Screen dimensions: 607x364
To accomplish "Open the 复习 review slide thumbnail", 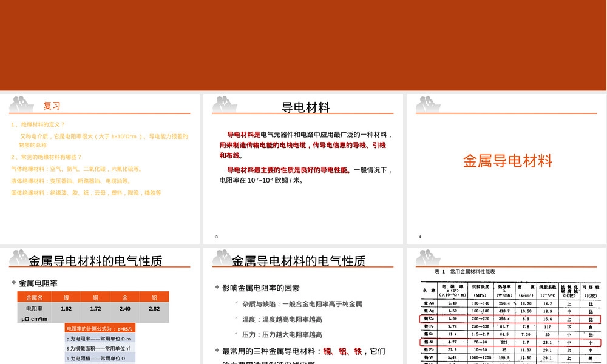I will (100, 169).
